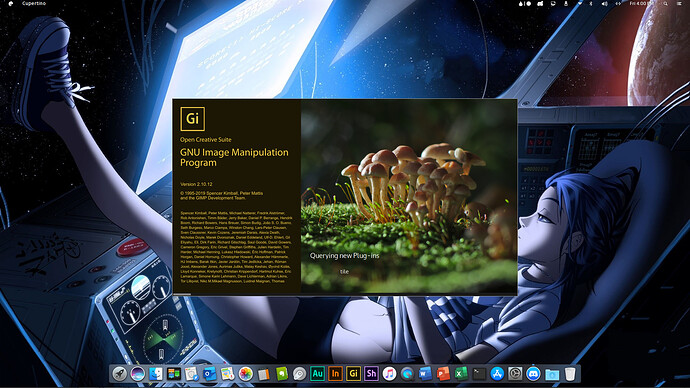Click 'GNU Image Manipulation Program' title text
Viewport: 690px width, 388px height.
pyautogui.click(x=234, y=157)
